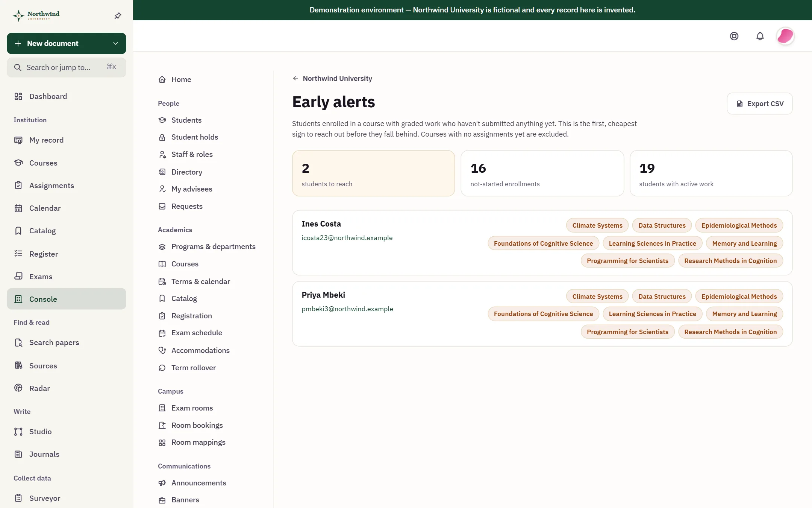This screenshot has height=508, width=812.
Task: Click the Ines Costa name heading
Action: coord(321,224)
